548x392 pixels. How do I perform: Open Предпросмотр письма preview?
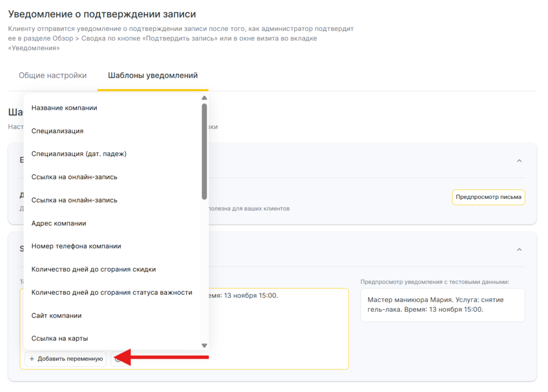click(x=488, y=197)
